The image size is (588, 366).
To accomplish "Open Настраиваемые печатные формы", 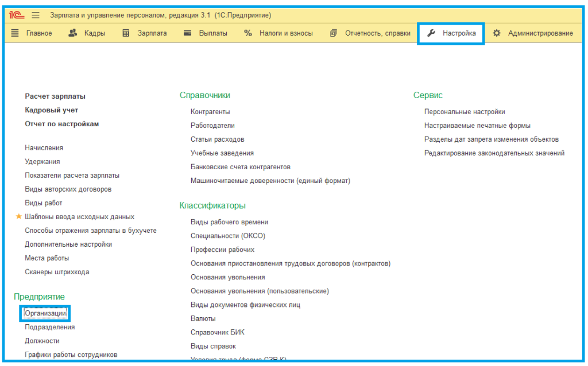I will [x=477, y=126].
